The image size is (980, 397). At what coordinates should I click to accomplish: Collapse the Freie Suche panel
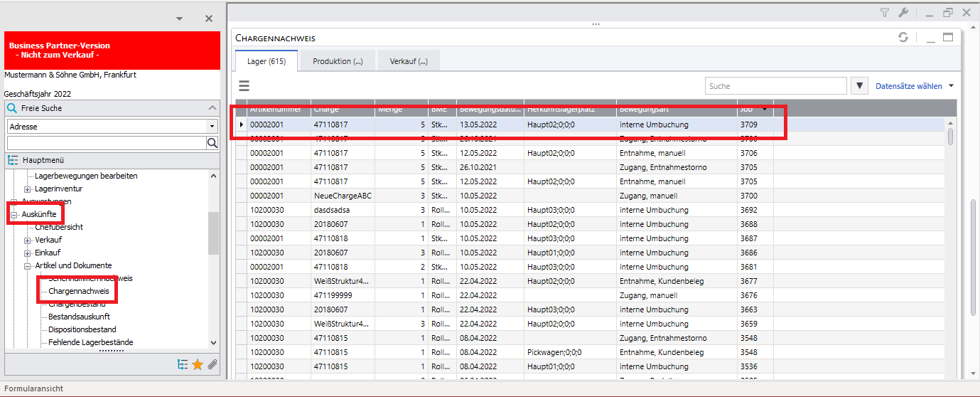click(212, 108)
